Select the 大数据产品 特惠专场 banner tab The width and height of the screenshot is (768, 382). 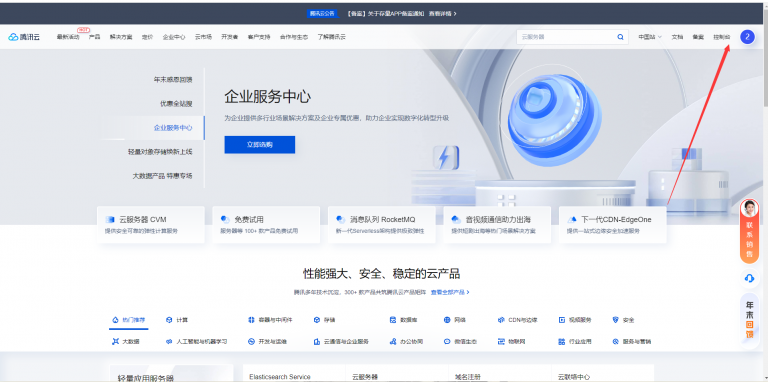coord(162,176)
